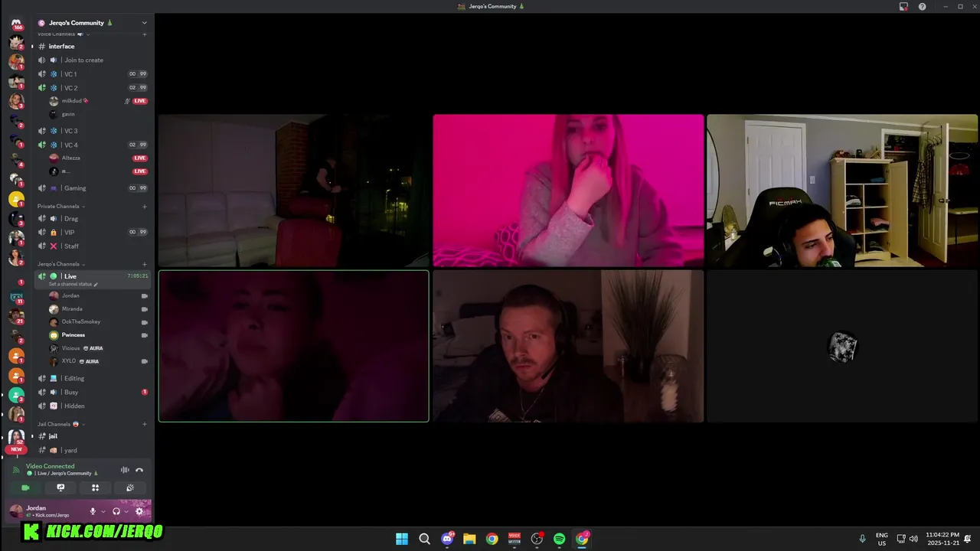Focus the pink-lit blonde woman's video tile
The width and height of the screenshot is (980, 551).
click(568, 191)
